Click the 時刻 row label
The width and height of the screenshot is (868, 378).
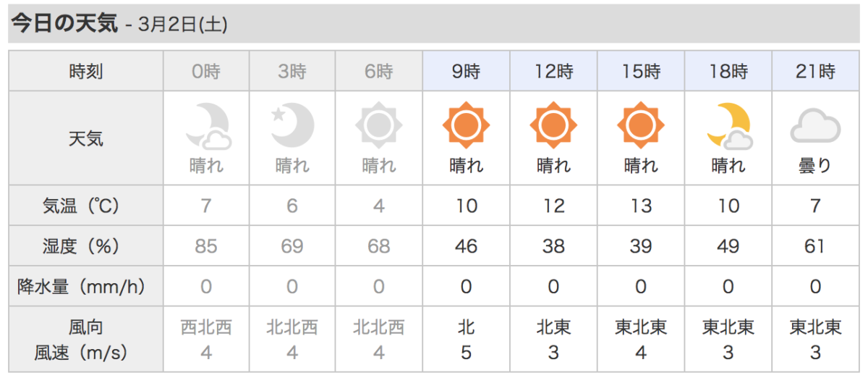pos(86,72)
